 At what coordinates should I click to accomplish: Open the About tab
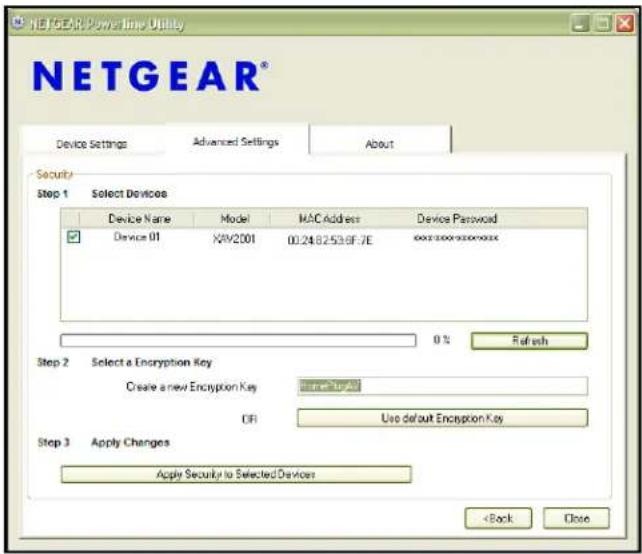(x=380, y=144)
